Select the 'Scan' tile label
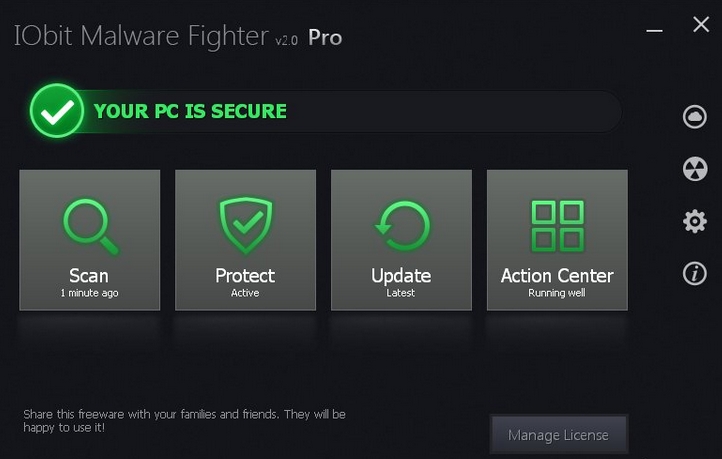This screenshot has width=722, height=459. [x=89, y=276]
